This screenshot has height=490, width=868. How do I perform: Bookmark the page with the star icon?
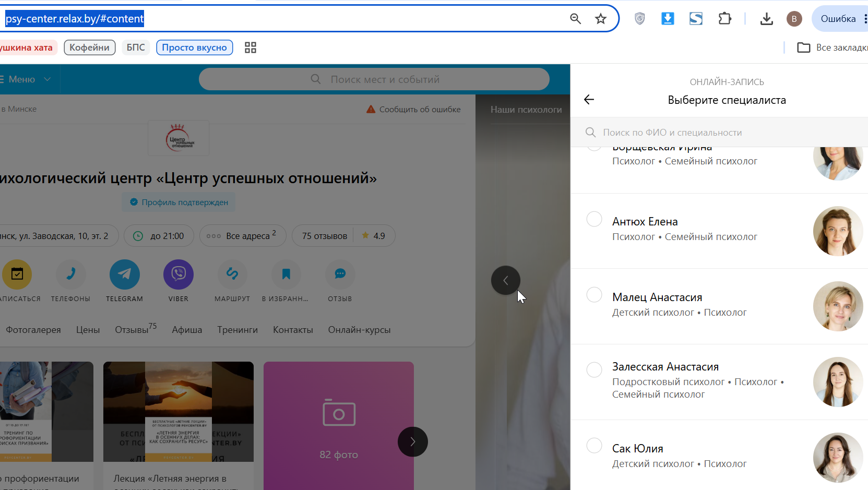click(601, 19)
